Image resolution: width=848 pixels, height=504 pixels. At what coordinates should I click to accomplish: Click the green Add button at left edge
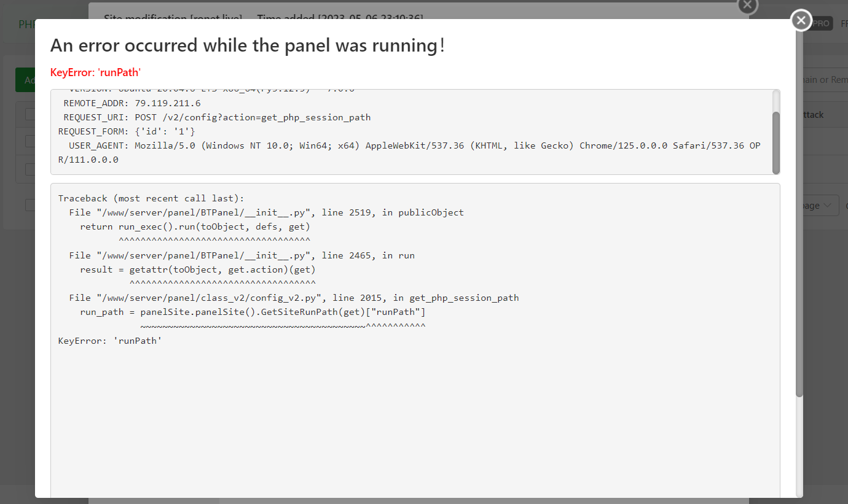(x=25, y=80)
